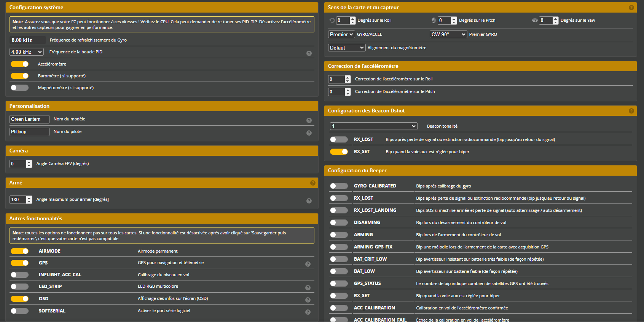Click help icon next to Nom du pilote
The image size is (644, 322).
(x=309, y=133)
